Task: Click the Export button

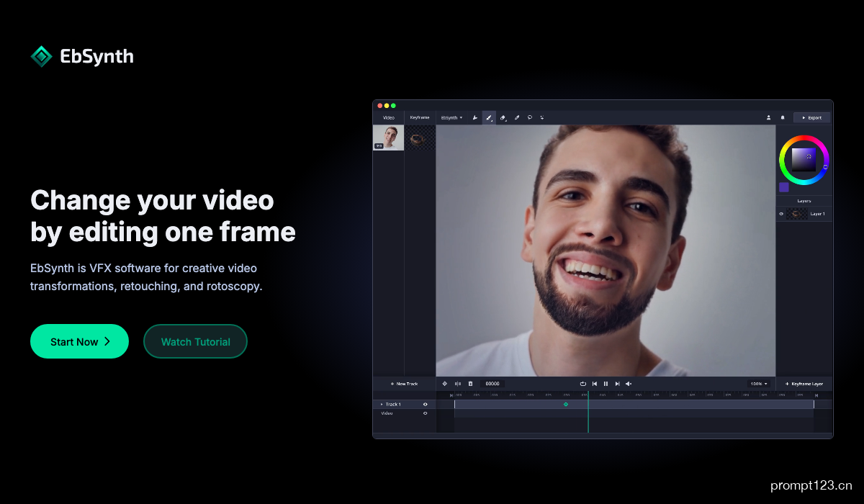Action: [x=811, y=117]
